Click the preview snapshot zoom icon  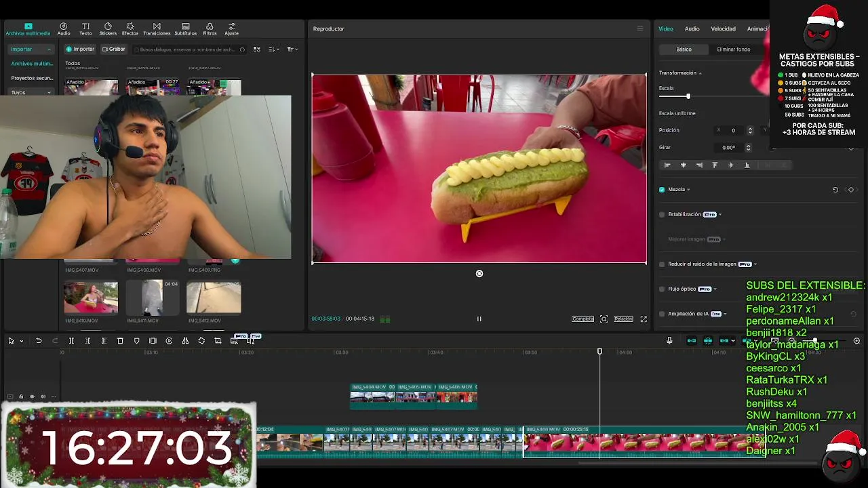coord(604,319)
